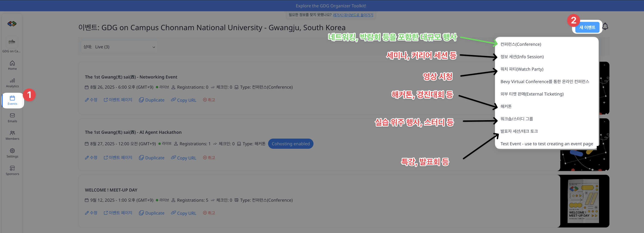Open the GDG on Campus chapter thumbnail

tap(12, 42)
